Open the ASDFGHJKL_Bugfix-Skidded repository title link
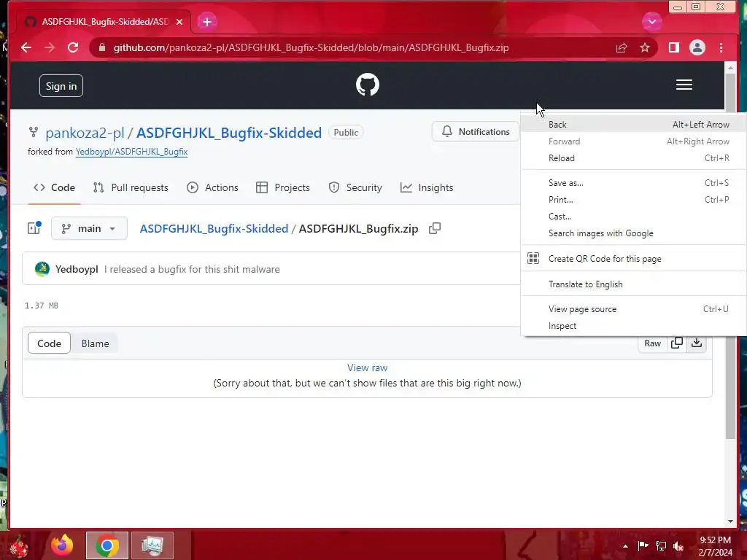 coord(228,133)
